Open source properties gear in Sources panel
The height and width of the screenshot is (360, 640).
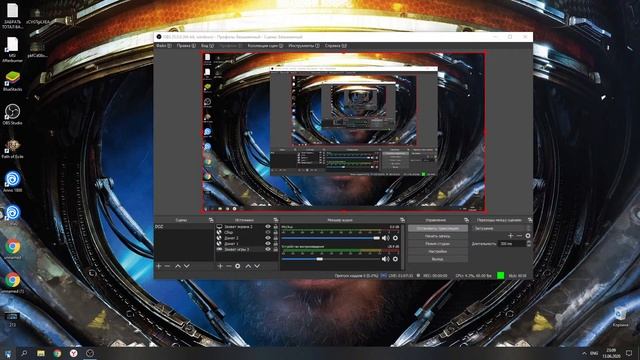(x=238, y=266)
